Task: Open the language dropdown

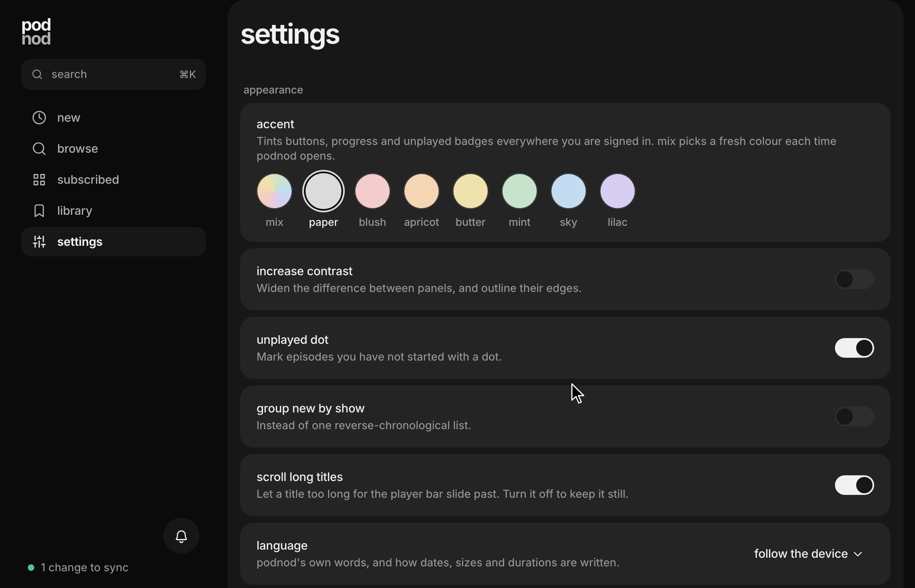Action: tap(808, 554)
